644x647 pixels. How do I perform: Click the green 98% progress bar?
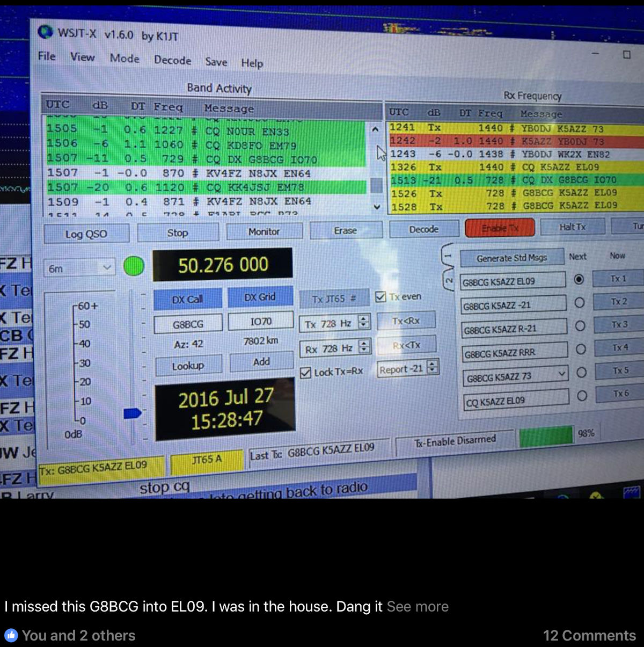546,435
